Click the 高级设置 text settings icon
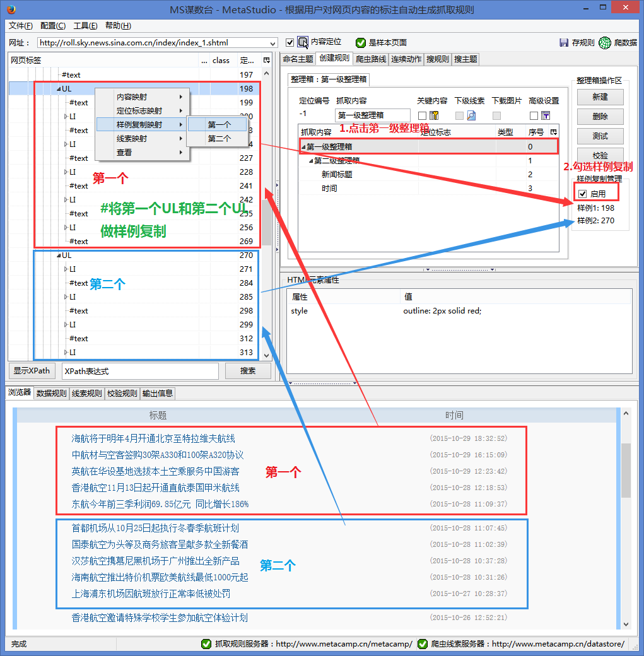644x656 pixels. 545,115
